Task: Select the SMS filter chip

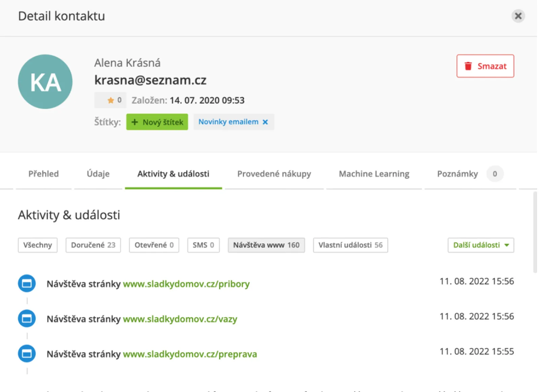Action: [x=203, y=245]
